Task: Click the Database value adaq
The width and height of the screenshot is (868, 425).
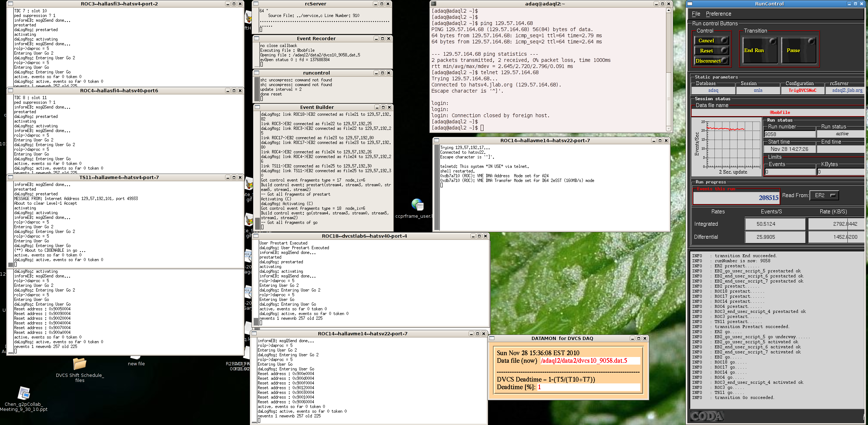Action: tap(713, 90)
